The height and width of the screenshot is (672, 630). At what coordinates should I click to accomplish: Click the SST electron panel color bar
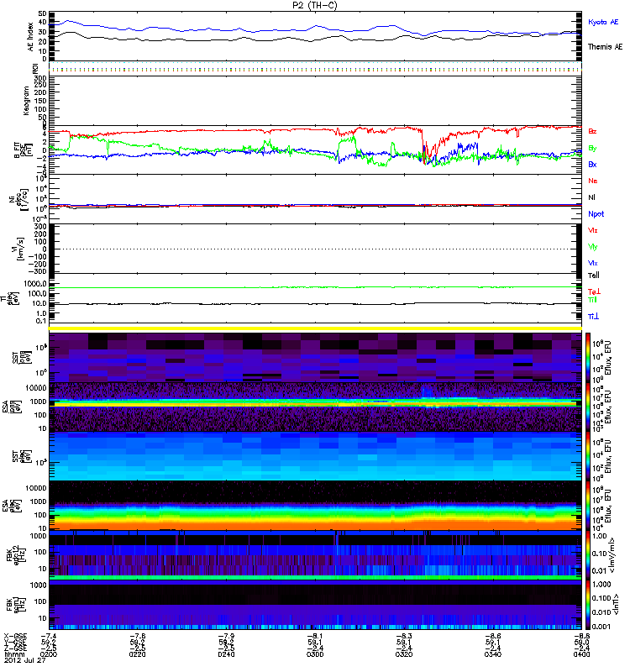coord(587,456)
